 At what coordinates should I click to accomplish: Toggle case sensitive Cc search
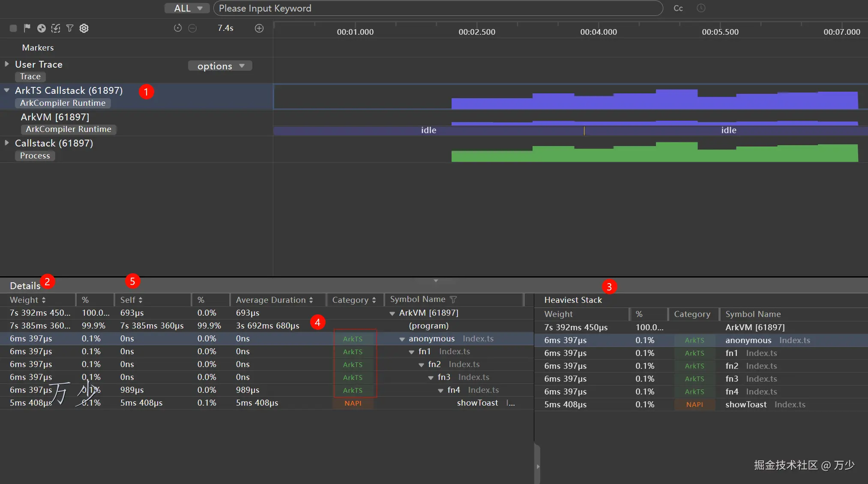pyautogui.click(x=678, y=8)
